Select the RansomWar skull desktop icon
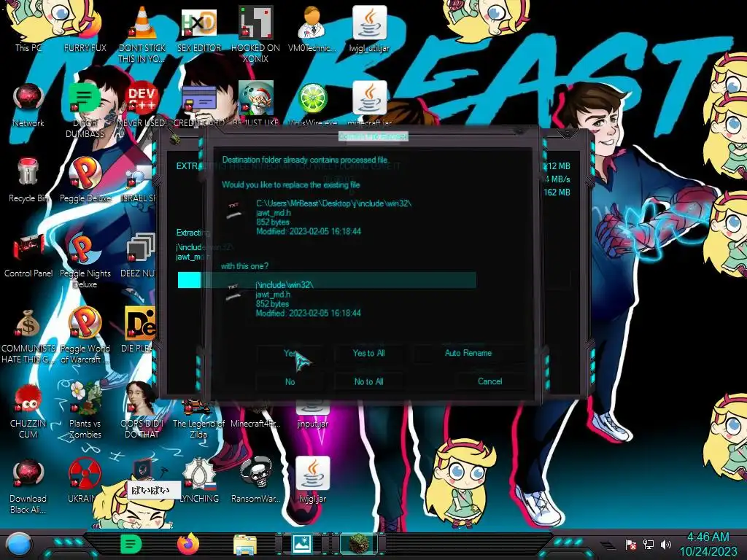The image size is (747, 560). [x=256, y=481]
